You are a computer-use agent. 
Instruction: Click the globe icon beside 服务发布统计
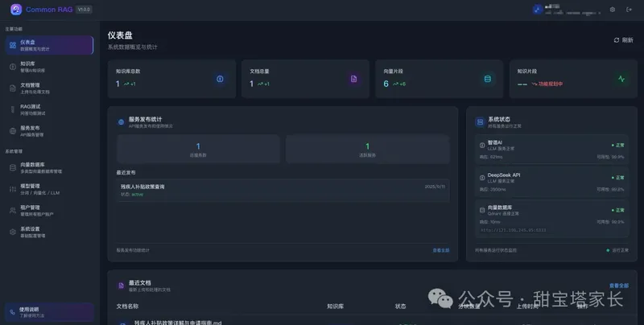click(122, 122)
